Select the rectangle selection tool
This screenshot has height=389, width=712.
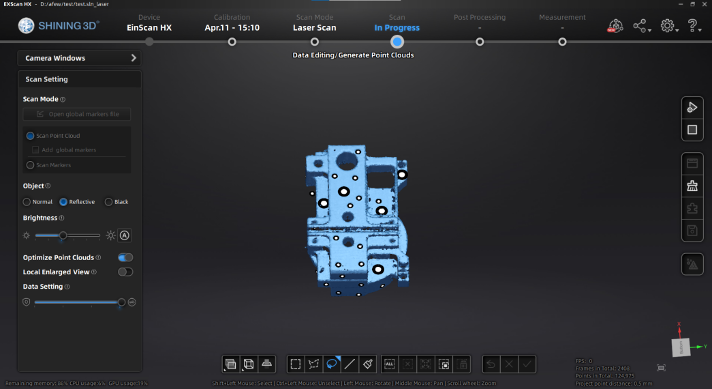click(x=296, y=364)
